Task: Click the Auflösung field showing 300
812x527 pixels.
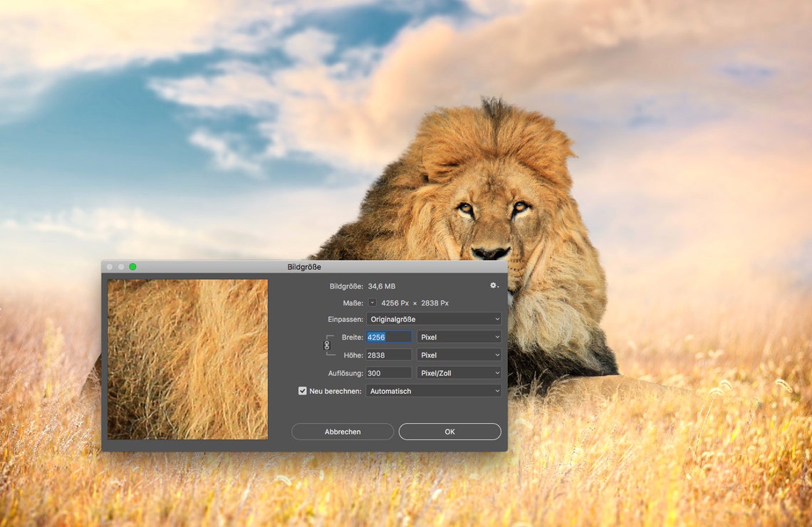Action: coord(388,372)
